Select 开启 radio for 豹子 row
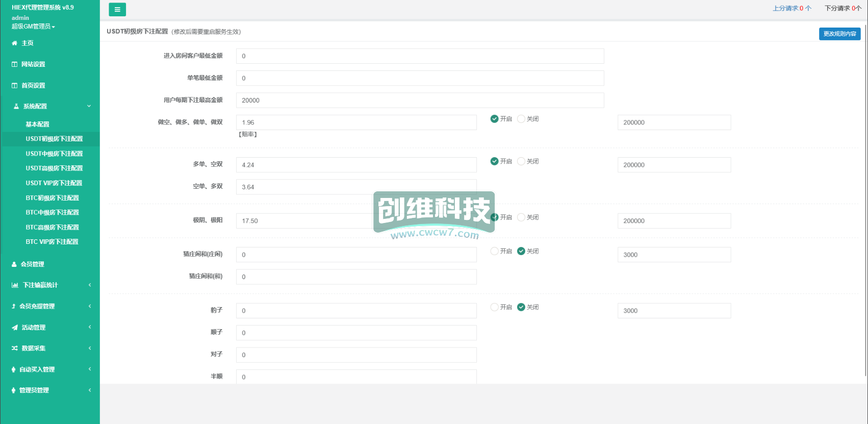This screenshot has height=424, width=868. click(x=494, y=307)
